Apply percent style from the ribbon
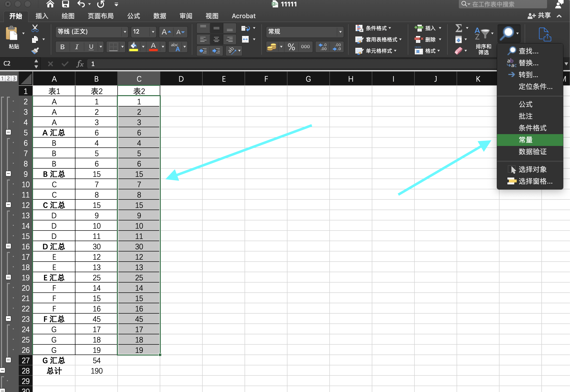The image size is (570, 392). pyautogui.click(x=291, y=47)
